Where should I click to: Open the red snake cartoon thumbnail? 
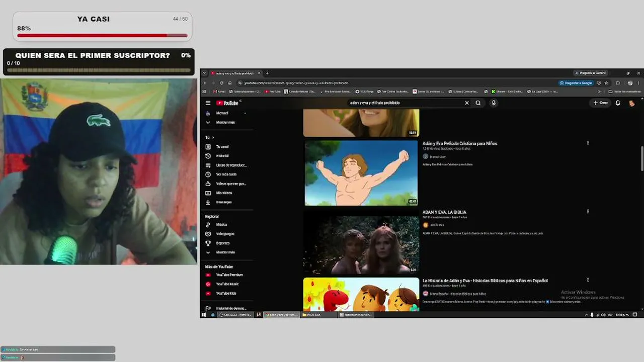point(361,294)
